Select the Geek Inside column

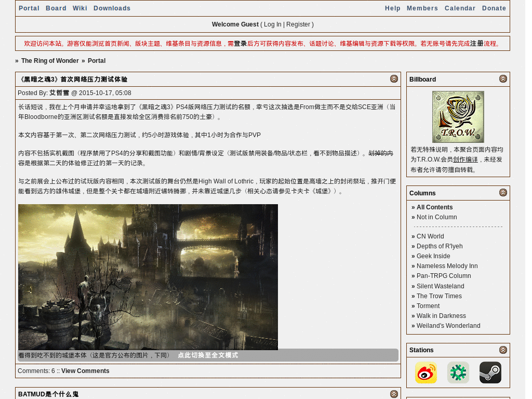(x=433, y=256)
